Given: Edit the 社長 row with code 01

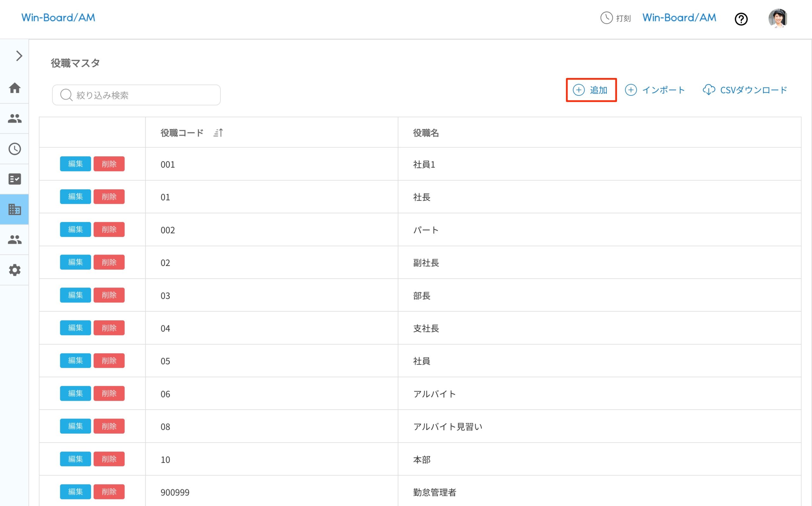Looking at the screenshot, I should coord(75,197).
